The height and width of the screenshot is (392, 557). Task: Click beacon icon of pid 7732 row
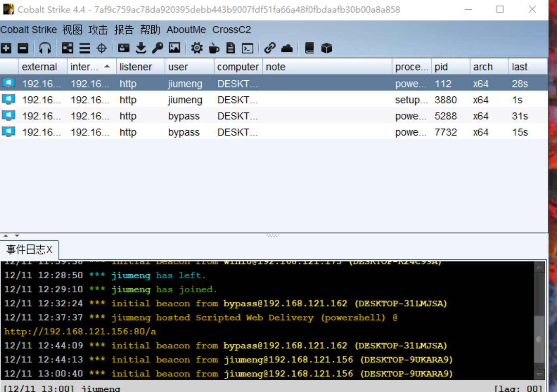pyautogui.click(x=8, y=132)
